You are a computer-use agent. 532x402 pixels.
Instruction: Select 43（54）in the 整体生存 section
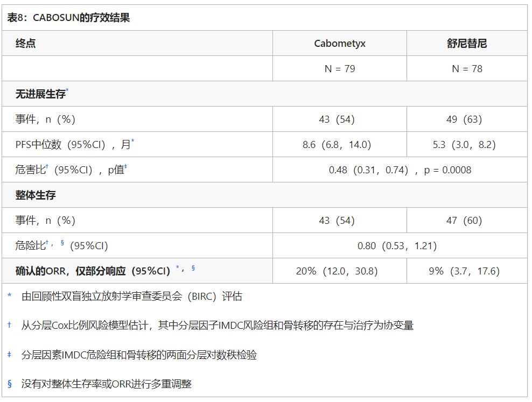pos(337,221)
